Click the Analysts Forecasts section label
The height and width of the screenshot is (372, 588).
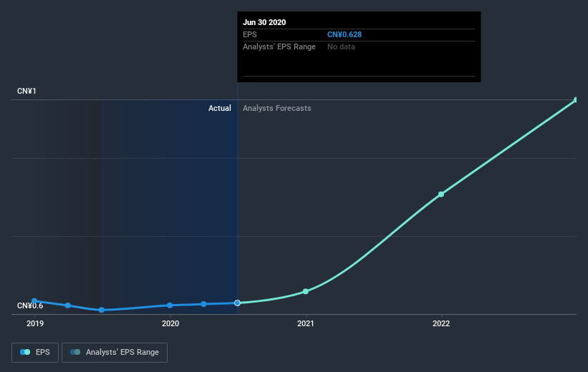point(276,108)
